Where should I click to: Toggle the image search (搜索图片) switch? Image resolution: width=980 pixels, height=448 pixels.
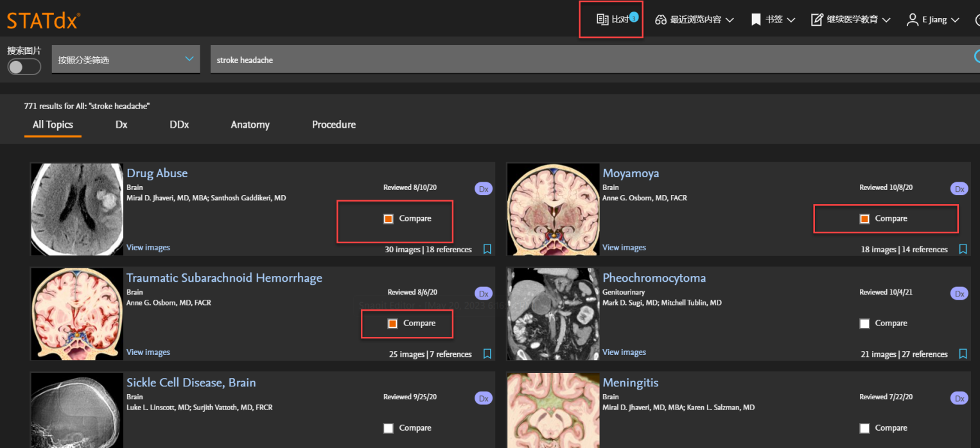coord(24,67)
